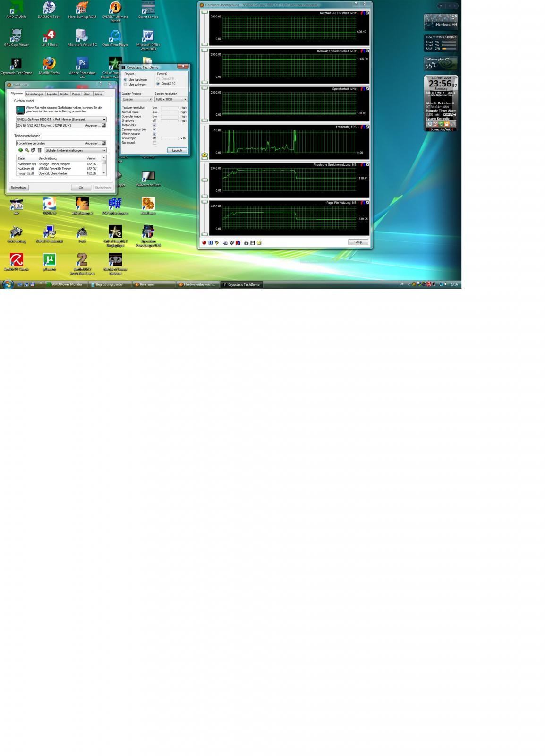This screenshot has width=545, height=756.
Task: Click the nvd3dum.dll row in driver list
Action: click(59, 169)
